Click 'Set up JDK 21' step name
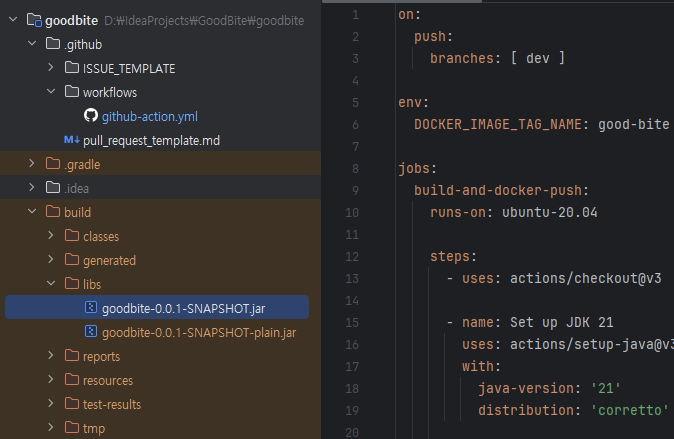The width and height of the screenshot is (674, 439). 561,322
